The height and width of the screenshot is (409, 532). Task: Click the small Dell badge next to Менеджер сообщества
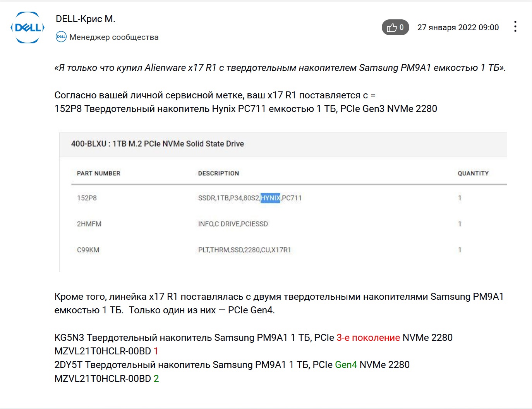pyautogui.click(x=61, y=37)
